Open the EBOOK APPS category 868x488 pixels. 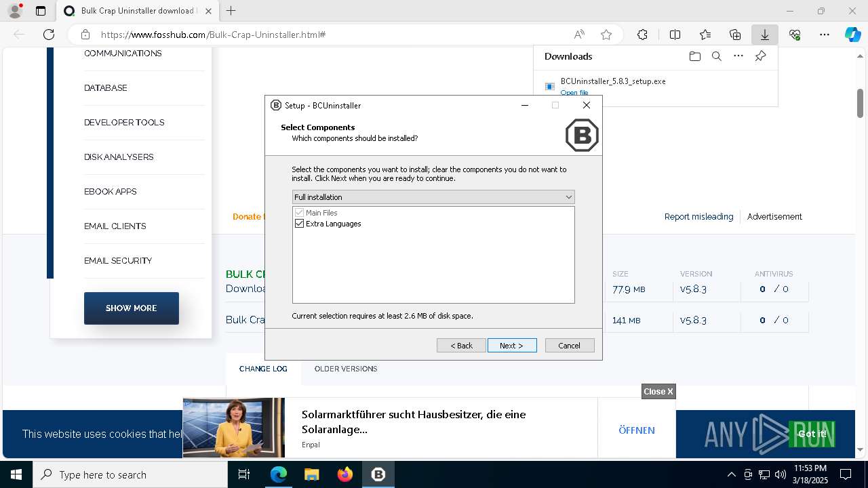pyautogui.click(x=111, y=192)
